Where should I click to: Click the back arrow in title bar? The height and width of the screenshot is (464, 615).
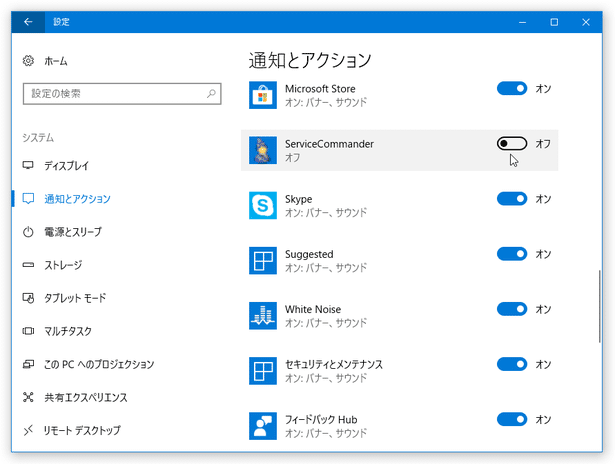[x=28, y=22]
